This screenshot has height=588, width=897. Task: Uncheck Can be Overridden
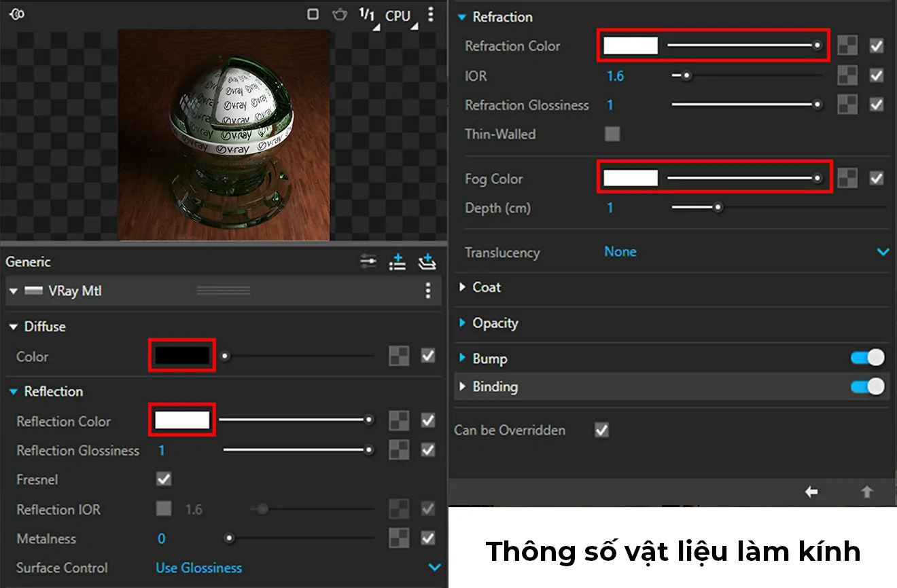(601, 430)
